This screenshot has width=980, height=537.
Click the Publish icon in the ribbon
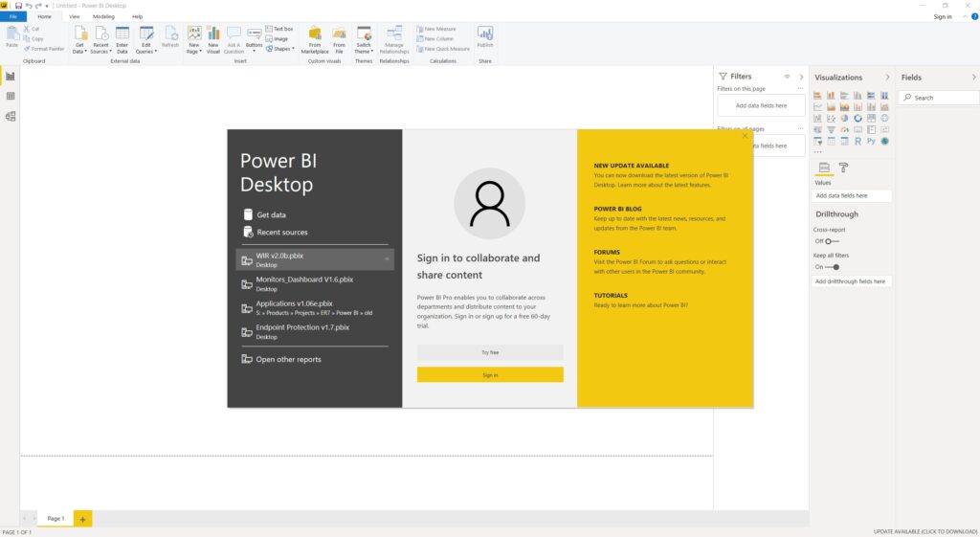[485, 36]
